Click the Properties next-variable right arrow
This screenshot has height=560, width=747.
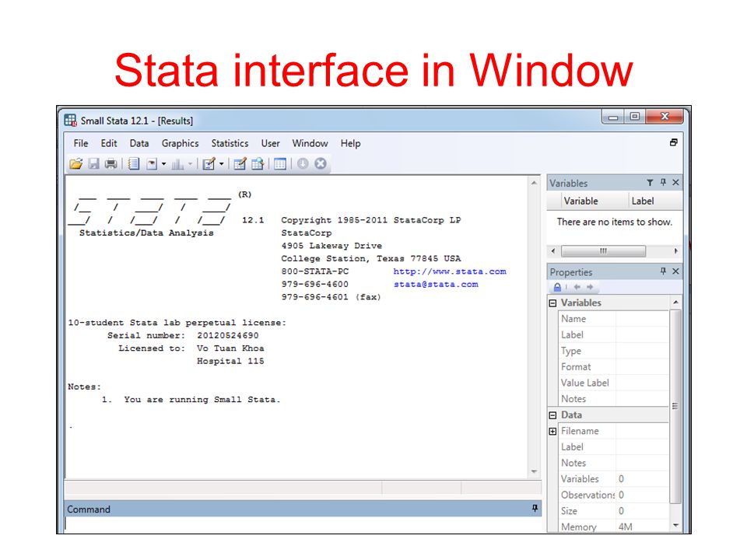coord(590,287)
